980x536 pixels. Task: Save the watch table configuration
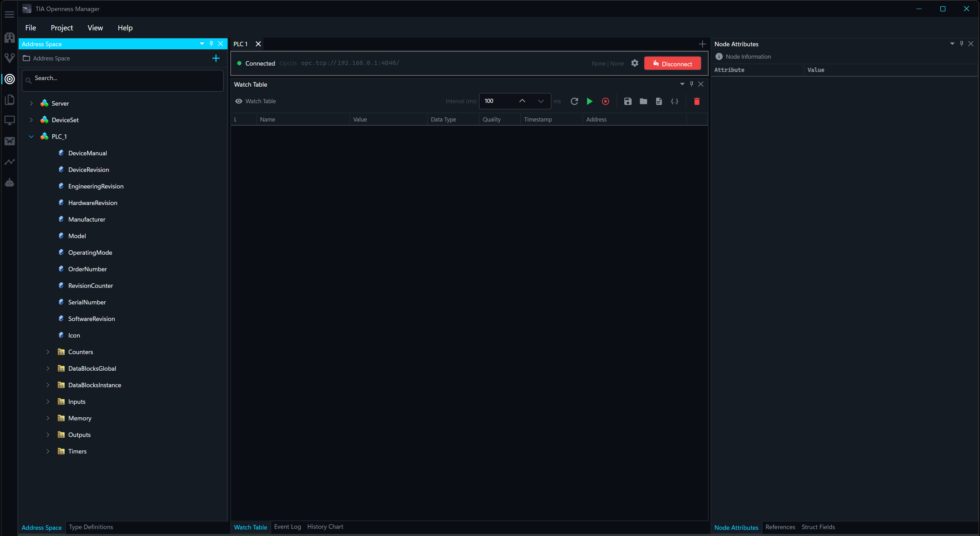(628, 101)
